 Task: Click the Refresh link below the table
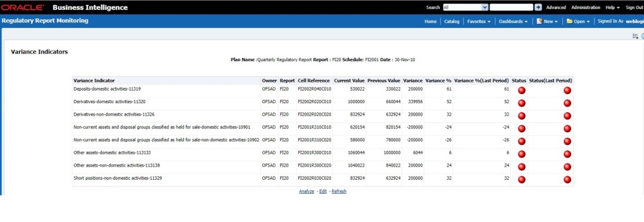[x=339, y=191]
